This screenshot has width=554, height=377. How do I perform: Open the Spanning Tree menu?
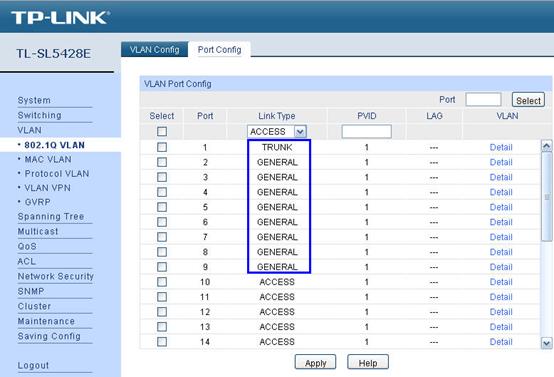pos(51,216)
